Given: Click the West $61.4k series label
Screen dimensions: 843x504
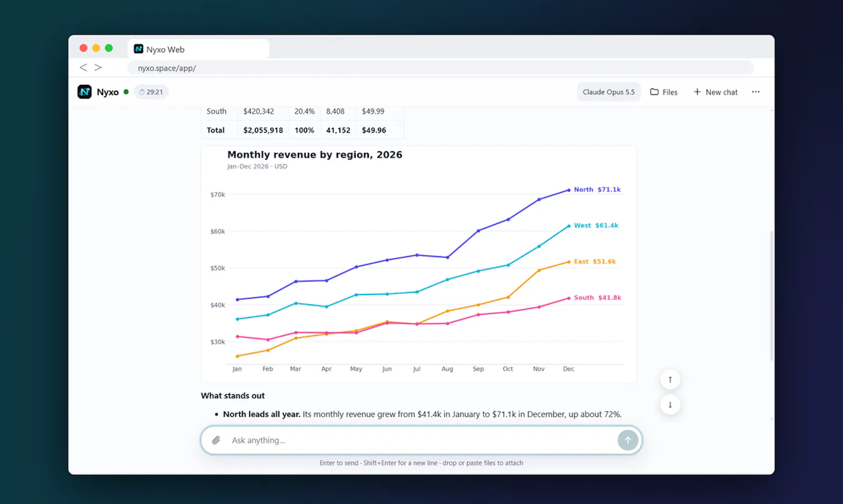Looking at the screenshot, I should pos(596,225).
